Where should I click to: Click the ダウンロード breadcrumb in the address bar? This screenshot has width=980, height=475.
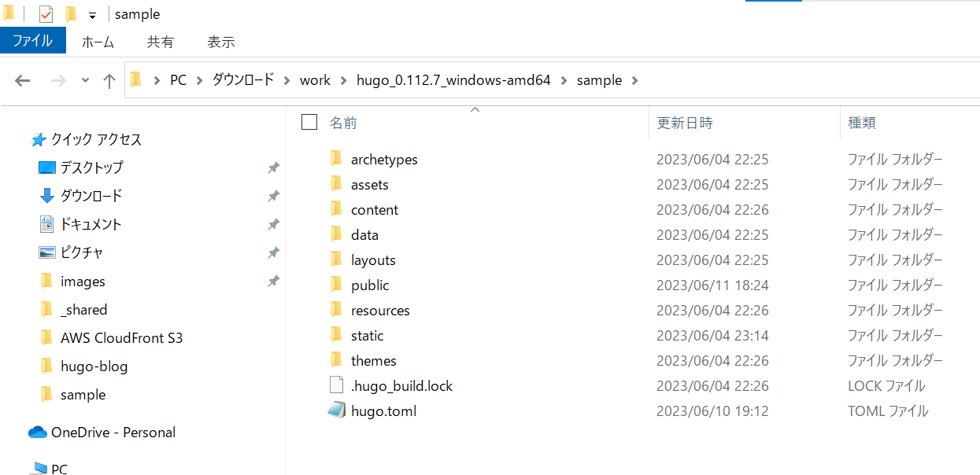tap(243, 80)
